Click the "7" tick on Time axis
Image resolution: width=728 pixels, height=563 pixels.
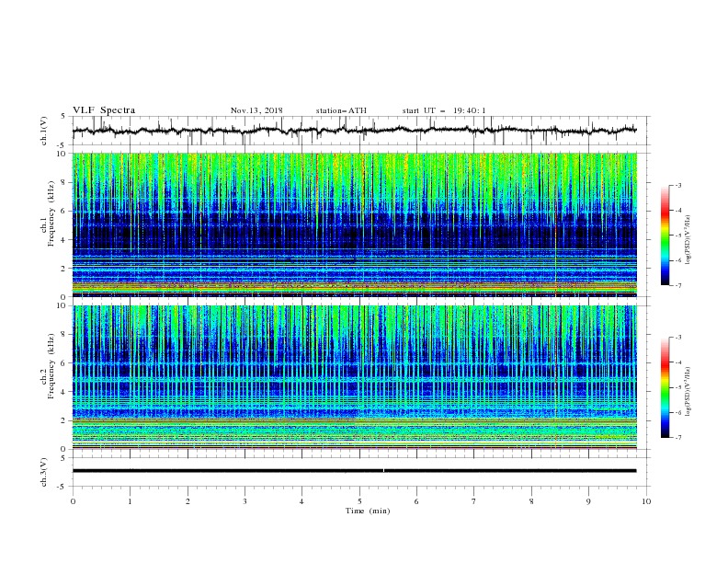(474, 501)
